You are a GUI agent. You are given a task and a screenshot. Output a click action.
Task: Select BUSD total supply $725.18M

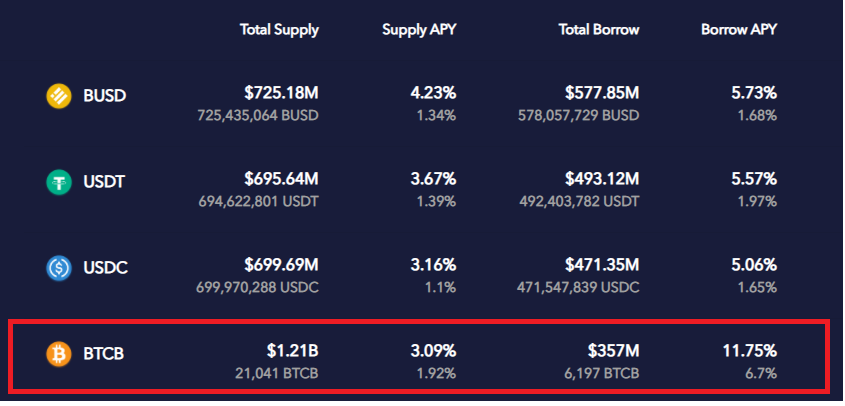[281, 93]
